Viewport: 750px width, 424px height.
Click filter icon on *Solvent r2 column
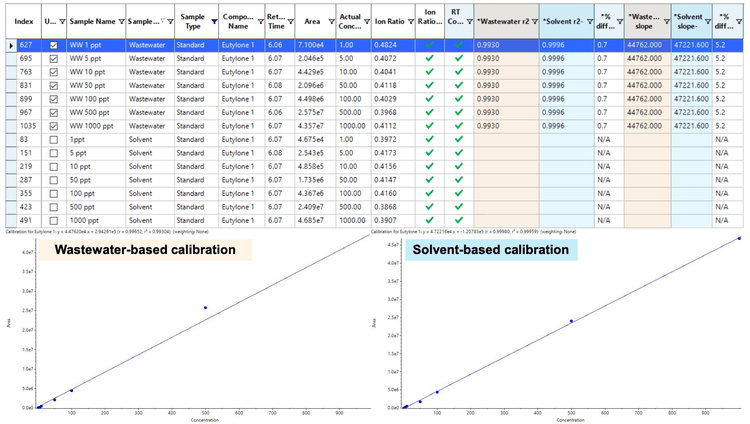click(x=588, y=20)
